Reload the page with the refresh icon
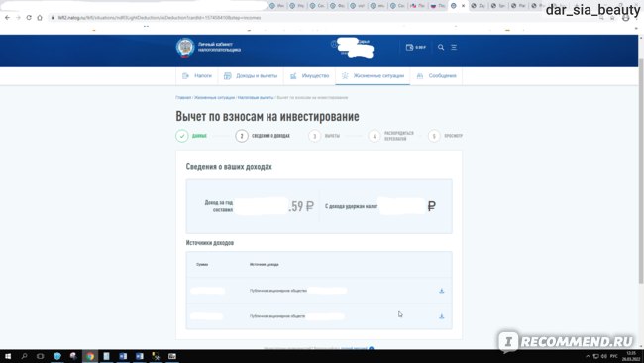This screenshot has width=644, height=363. (x=29, y=18)
